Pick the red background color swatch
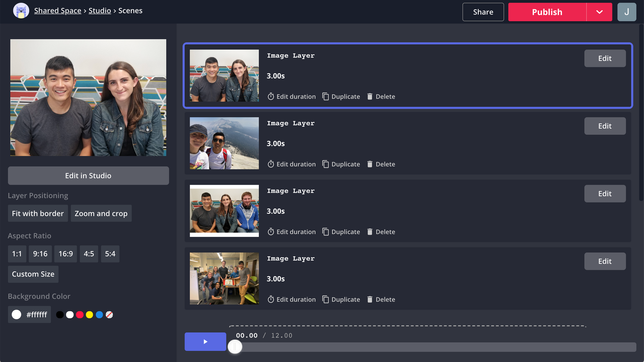 pyautogui.click(x=80, y=315)
